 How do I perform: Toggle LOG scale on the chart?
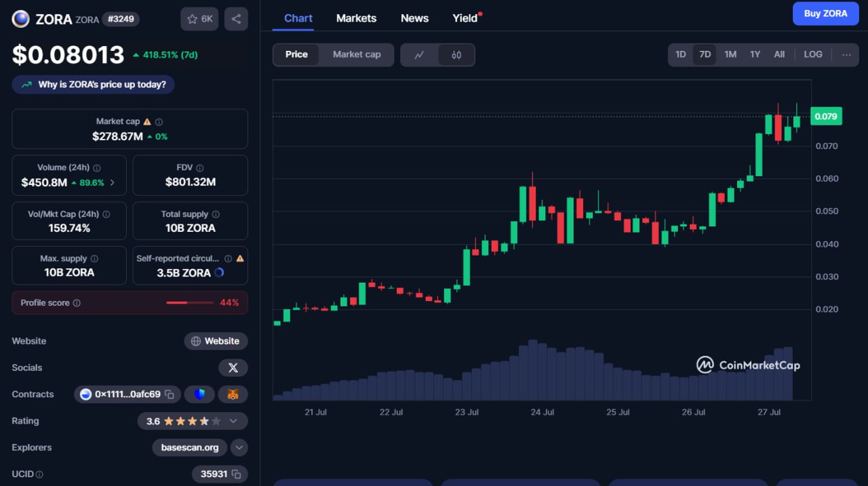click(x=813, y=55)
